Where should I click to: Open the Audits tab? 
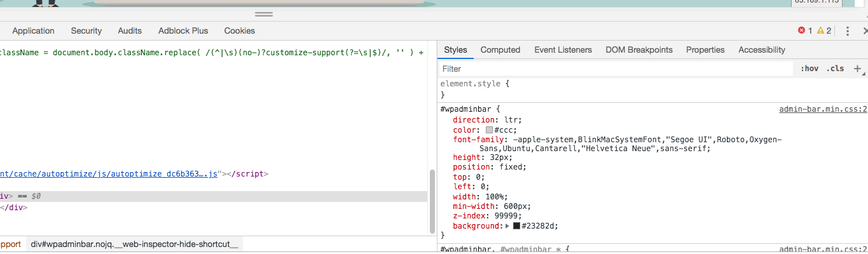coord(130,30)
